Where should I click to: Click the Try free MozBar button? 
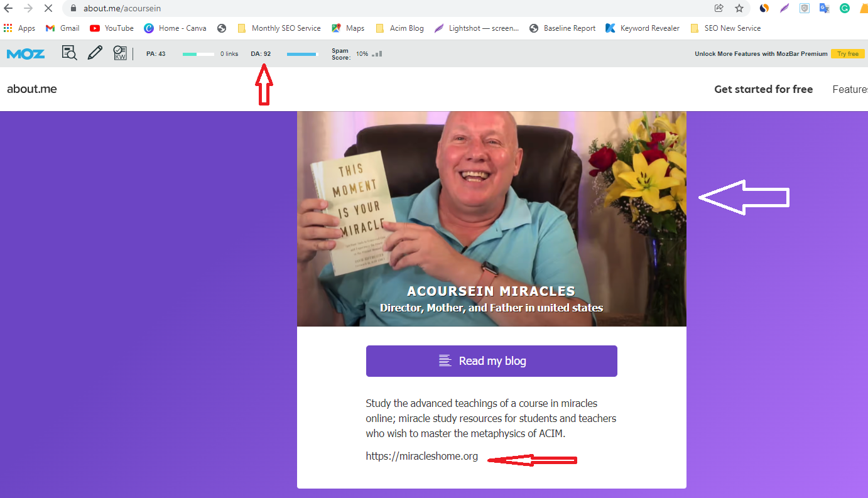[x=848, y=54]
